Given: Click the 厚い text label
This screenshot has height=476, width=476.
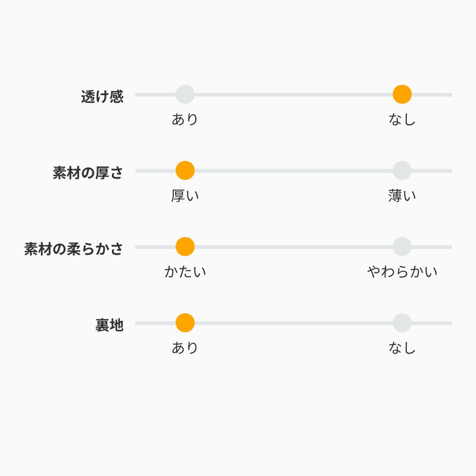Looking at the screenshot, I should tap(185, 196).
